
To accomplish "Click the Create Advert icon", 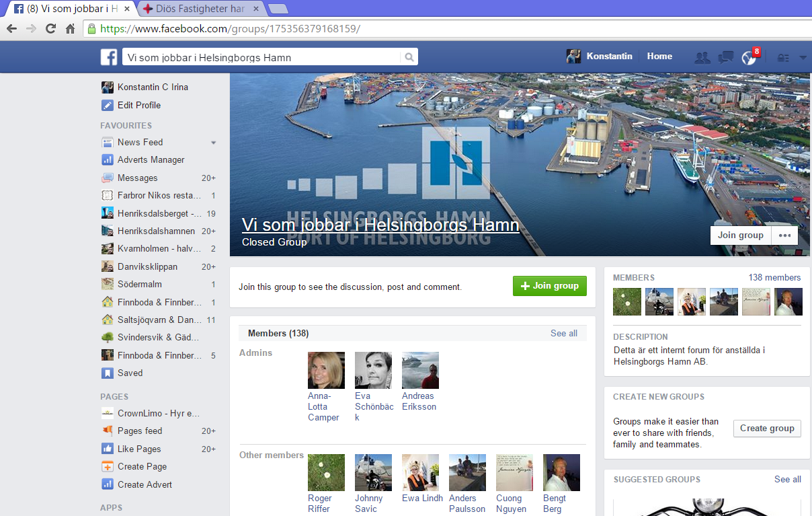I will [107, 484].
